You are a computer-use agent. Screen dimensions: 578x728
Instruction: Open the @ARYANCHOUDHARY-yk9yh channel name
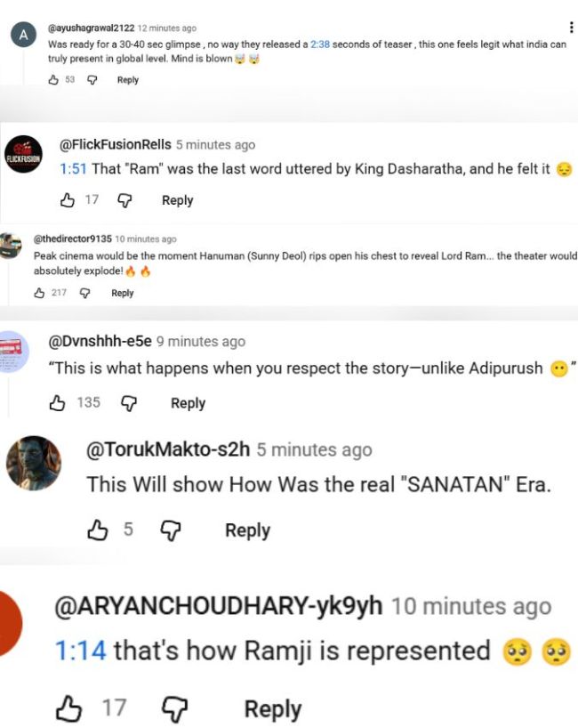(x=219, y=607)
